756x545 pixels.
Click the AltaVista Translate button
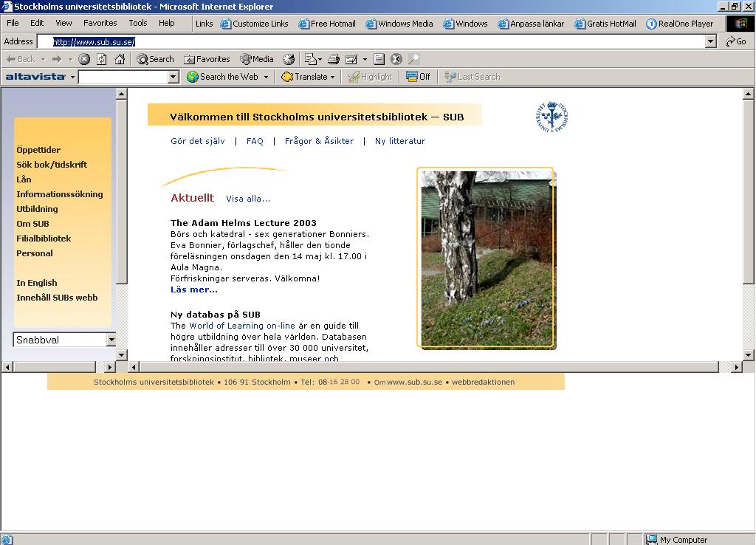304,77
